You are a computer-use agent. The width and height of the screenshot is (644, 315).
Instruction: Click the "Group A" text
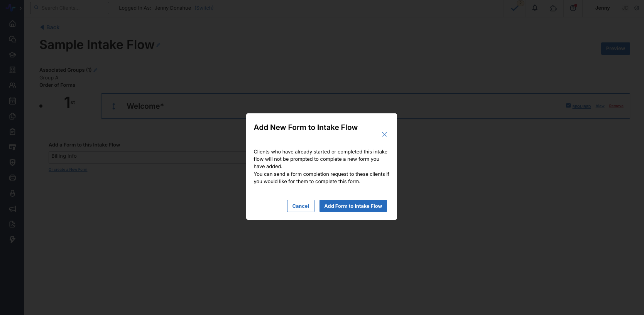tap(49, 78)
